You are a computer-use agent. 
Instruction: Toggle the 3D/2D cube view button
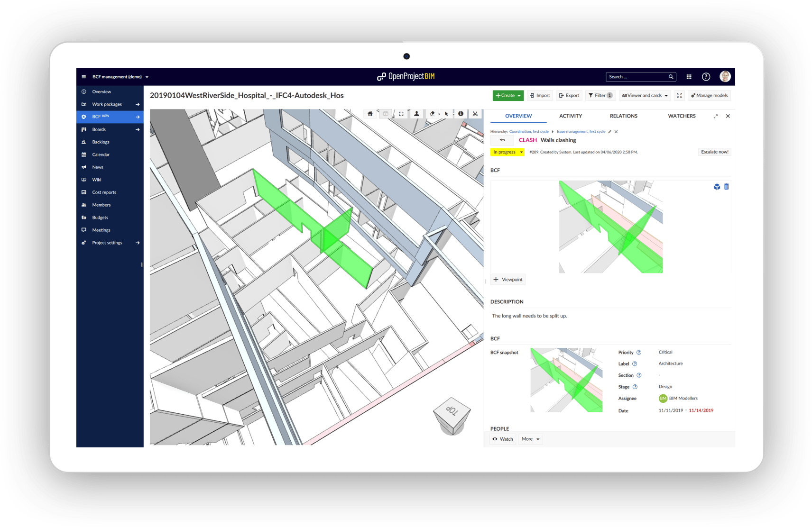point(386,114)
